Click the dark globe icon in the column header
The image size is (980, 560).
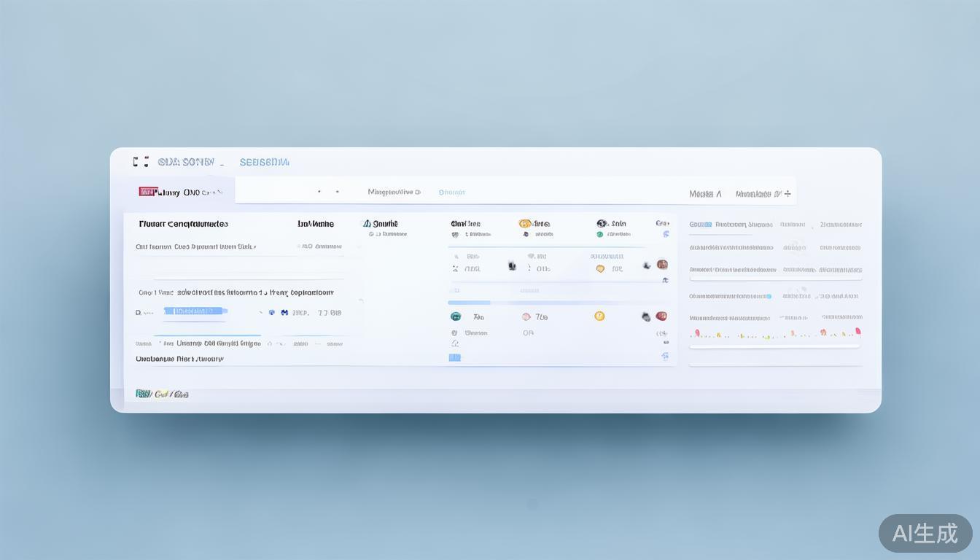pyautogui.click(x=602, y=224)
